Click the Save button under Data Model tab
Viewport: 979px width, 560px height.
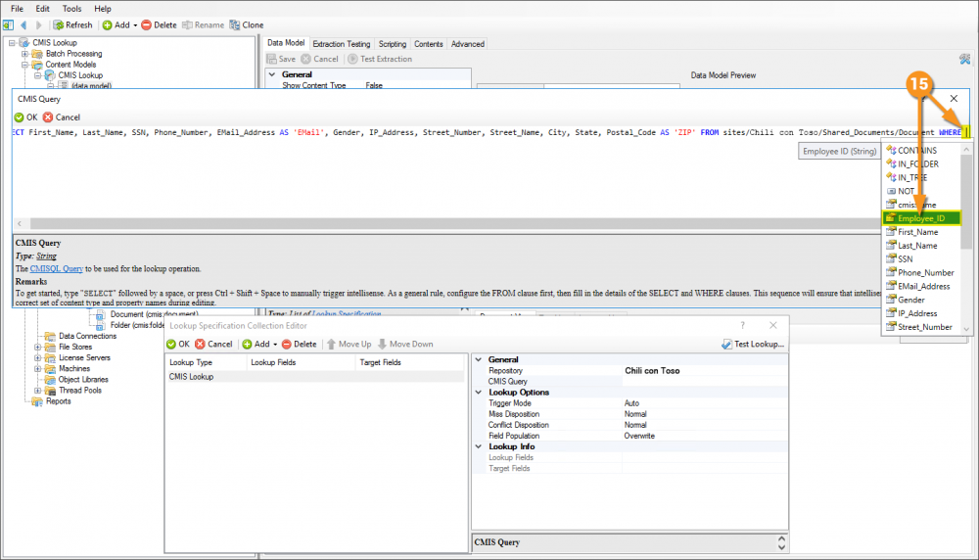[x=281, y=59]
